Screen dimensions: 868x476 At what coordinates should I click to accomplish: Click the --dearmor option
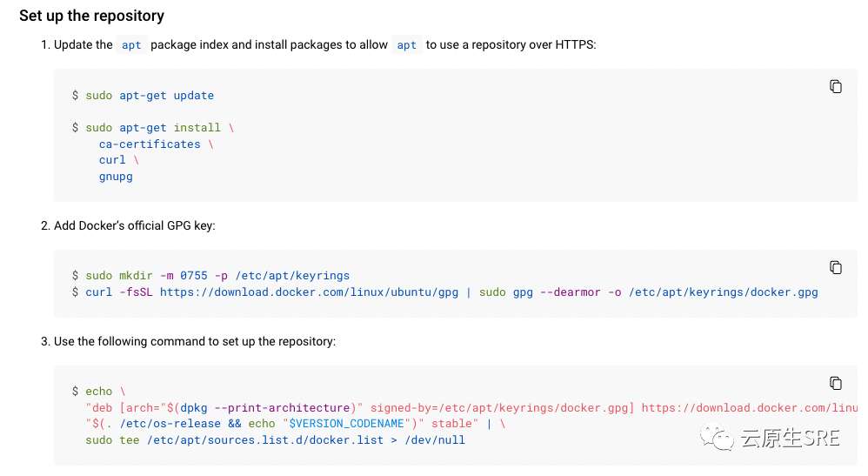coord(571,292)
